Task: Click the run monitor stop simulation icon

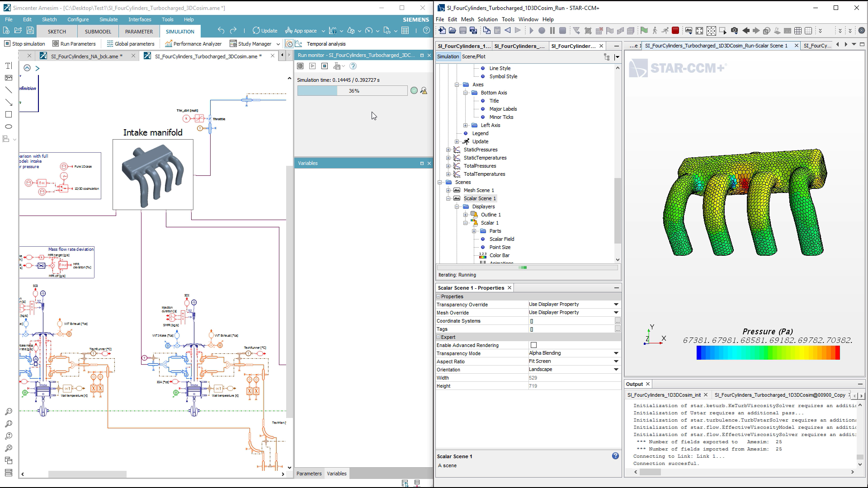Action: [325, 66]
